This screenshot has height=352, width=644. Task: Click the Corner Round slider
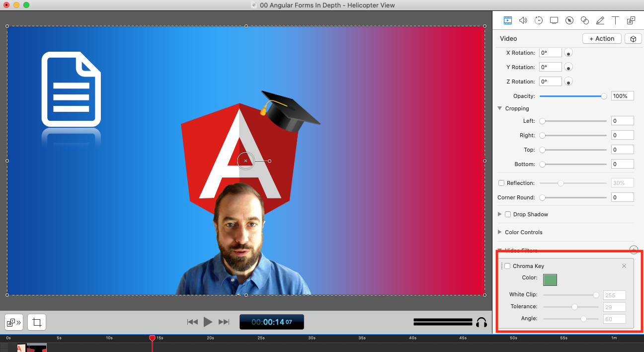[x=573, y=197]
